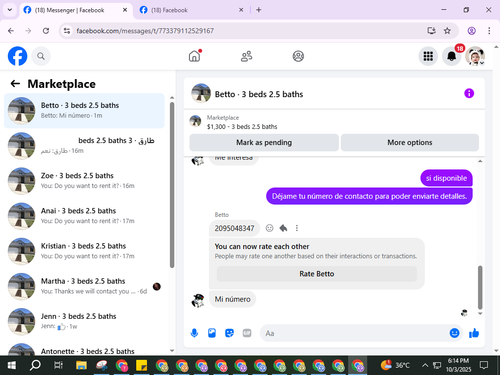Open the Windows notification center

click(484, 365)
